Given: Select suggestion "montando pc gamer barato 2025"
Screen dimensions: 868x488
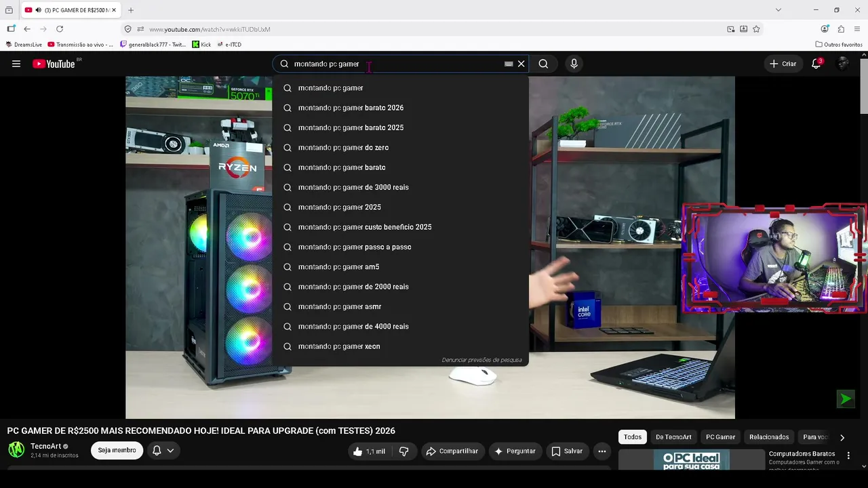Looking at the screenshot, I should pyautogui.click(x=400, y=127).
